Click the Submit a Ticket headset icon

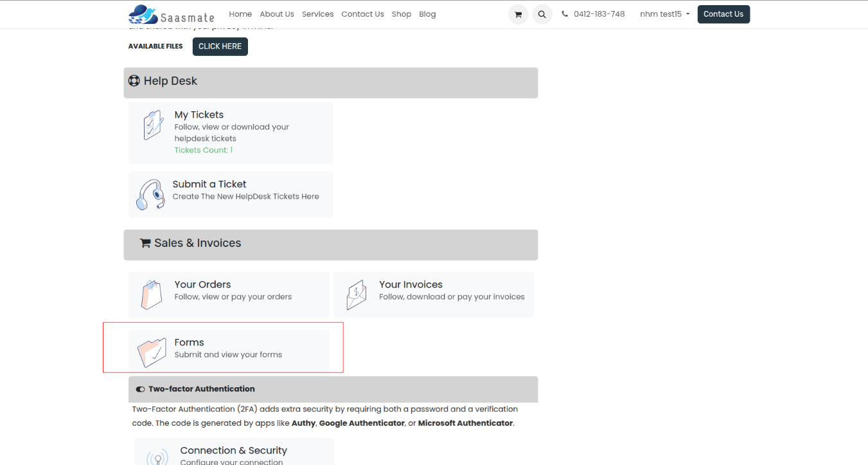click(x=151, y=194)
